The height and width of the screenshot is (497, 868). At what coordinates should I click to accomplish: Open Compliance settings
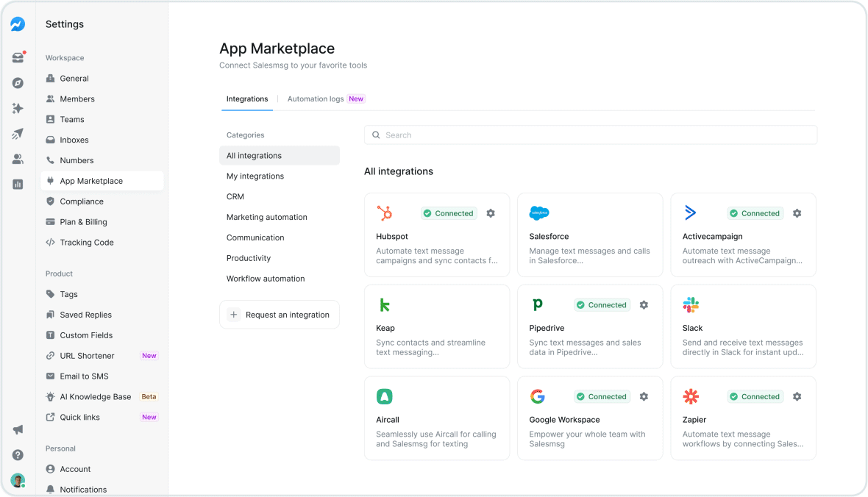pyautogui.click(x=102, y=201)
